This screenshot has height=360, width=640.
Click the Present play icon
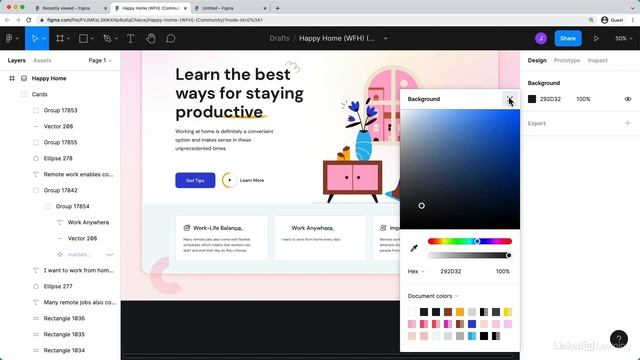point(596,38)
